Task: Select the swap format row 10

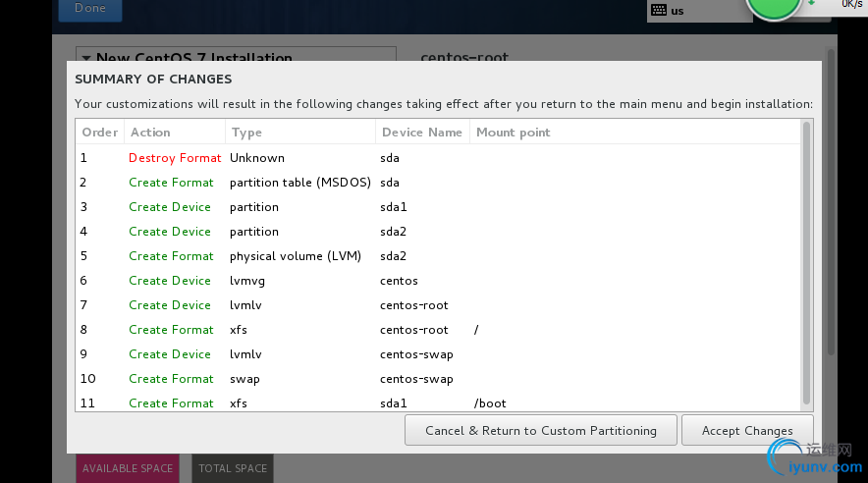Action: (x=439, y=378)
